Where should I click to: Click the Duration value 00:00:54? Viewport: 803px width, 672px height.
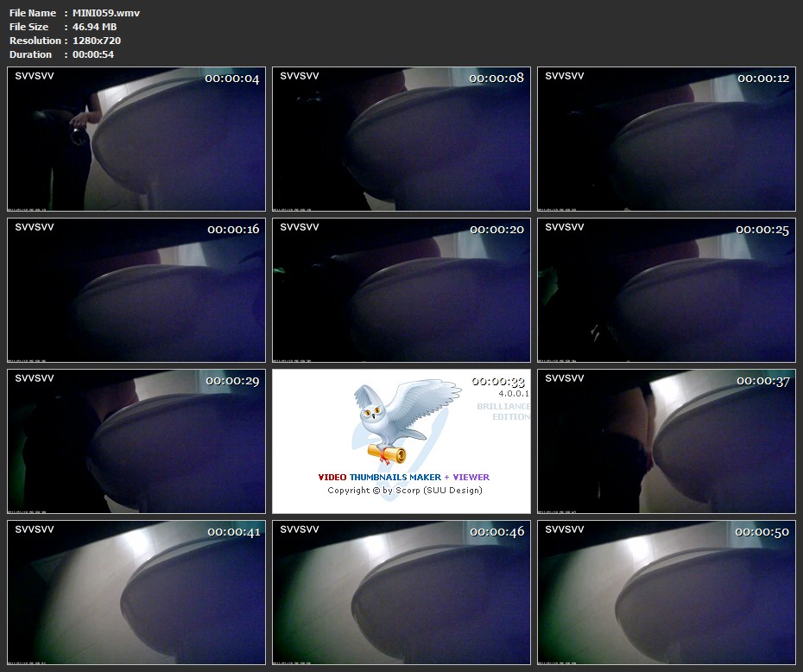pos(92,54)
